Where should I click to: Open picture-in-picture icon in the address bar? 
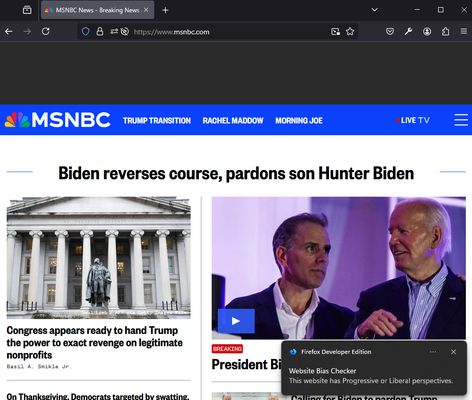click(x=335, y=32)
